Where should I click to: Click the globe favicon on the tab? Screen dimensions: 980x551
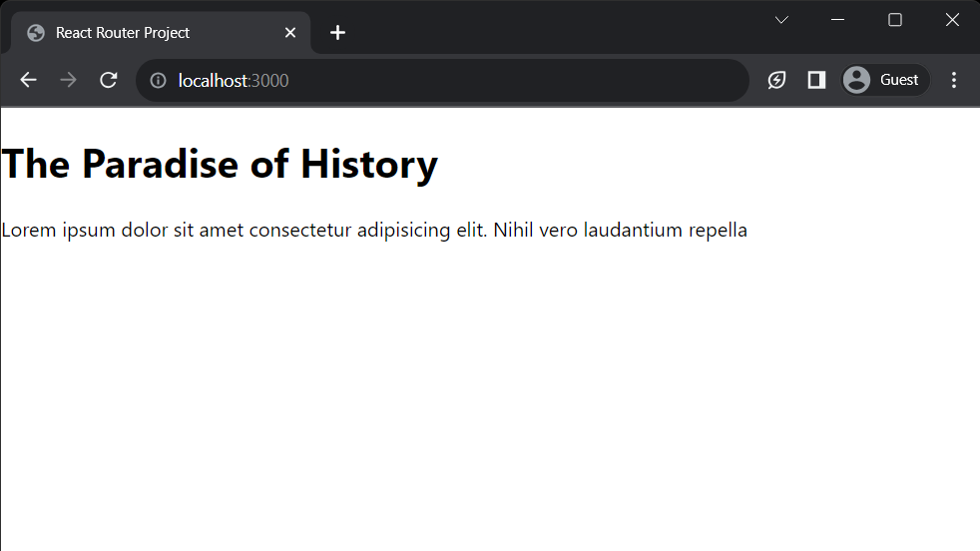tap(36, 33)
